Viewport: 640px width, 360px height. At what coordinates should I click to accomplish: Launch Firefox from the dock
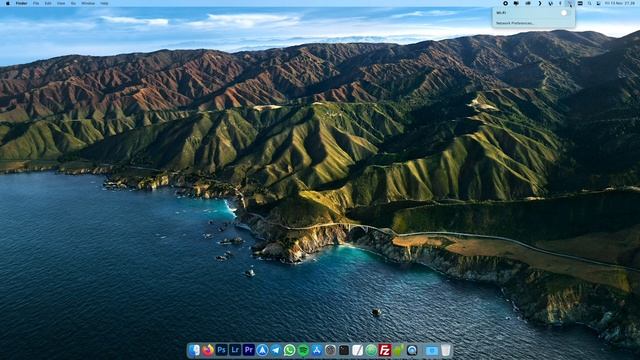pyautogui.click(x=208, y=350)
